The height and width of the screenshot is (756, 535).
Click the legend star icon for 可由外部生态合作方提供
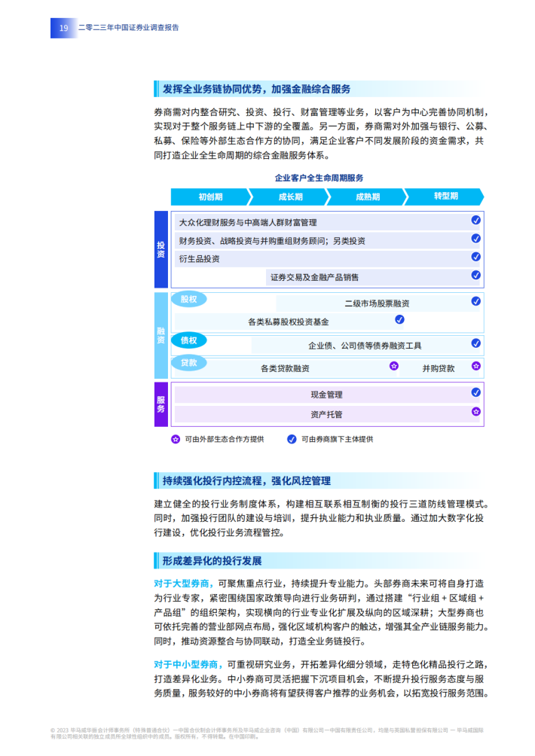click(x=176, y=439)
